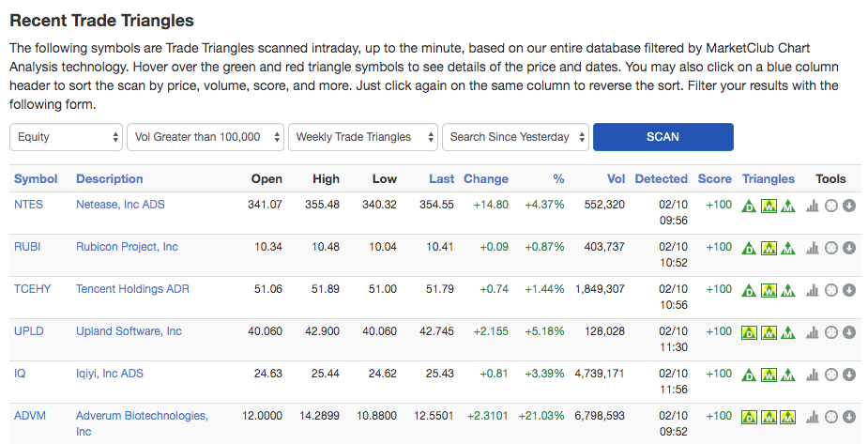Click the monthly triangle in RUBI row
Screen dimensions: 868x444
[787, 248]
